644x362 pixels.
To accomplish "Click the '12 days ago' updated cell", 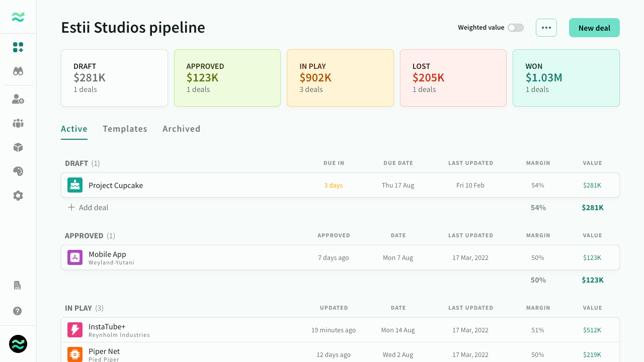I will pos(334,354).
